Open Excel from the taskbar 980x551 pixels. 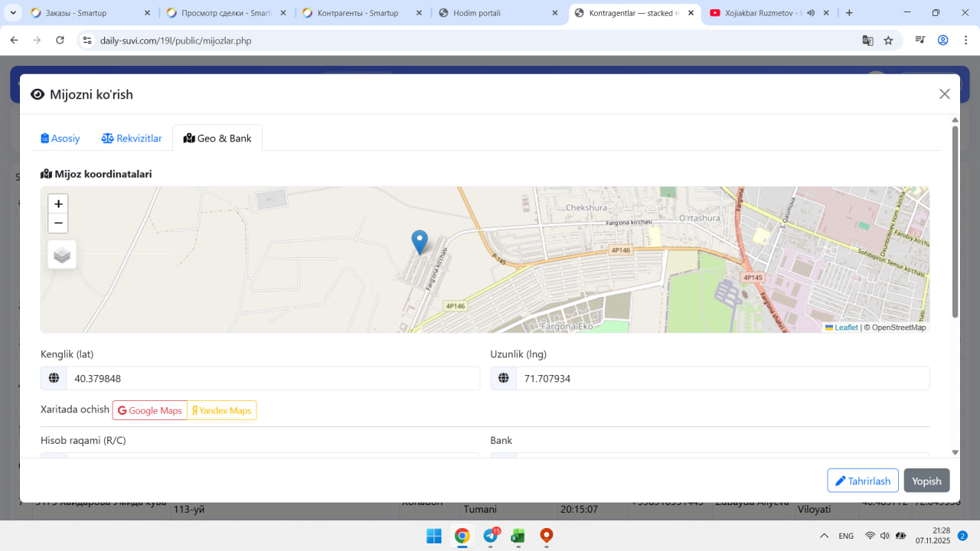click(518, 536)
